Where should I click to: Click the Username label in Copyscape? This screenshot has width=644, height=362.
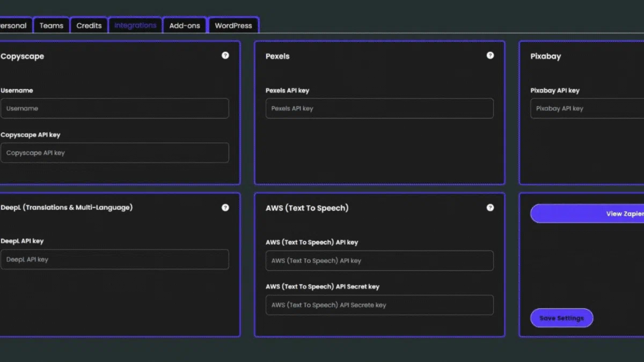[17, 91]
